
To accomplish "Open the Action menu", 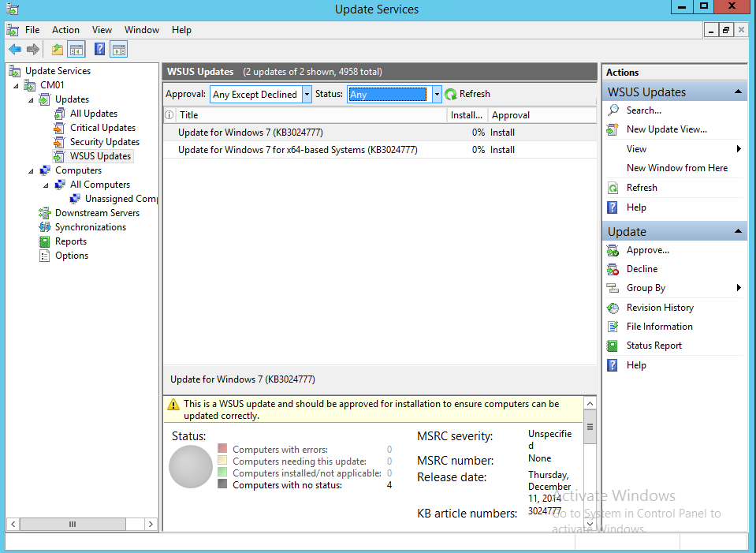I will 65,30.
